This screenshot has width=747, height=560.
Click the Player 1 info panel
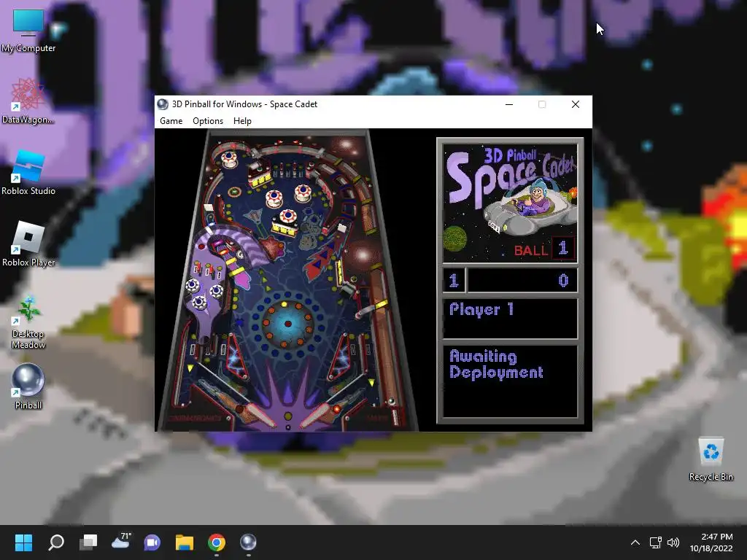pyautogui.click(x=510, y=319)
